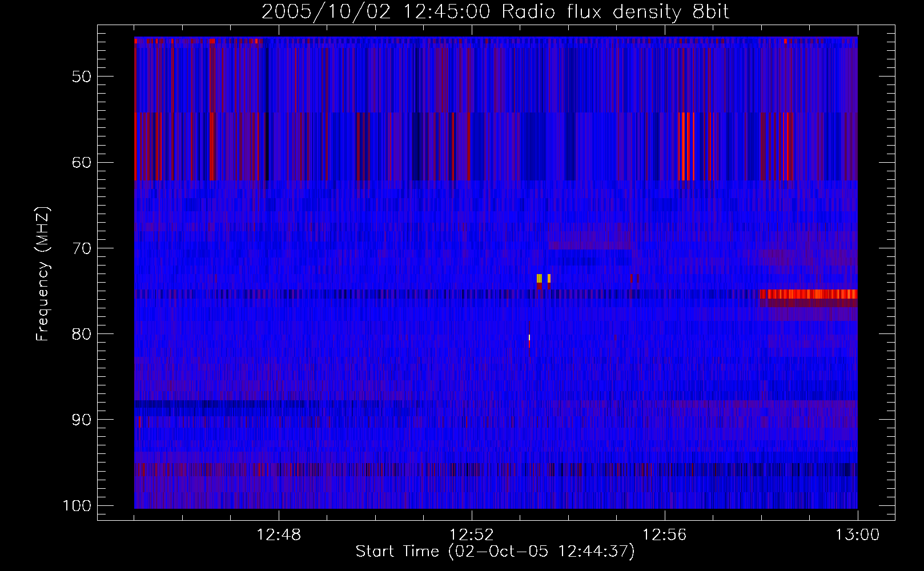Image resolution: width=924 pixels, height=571 pixels.
Task: Click the bright red band at 75 MHz
Action: (808, 294)
